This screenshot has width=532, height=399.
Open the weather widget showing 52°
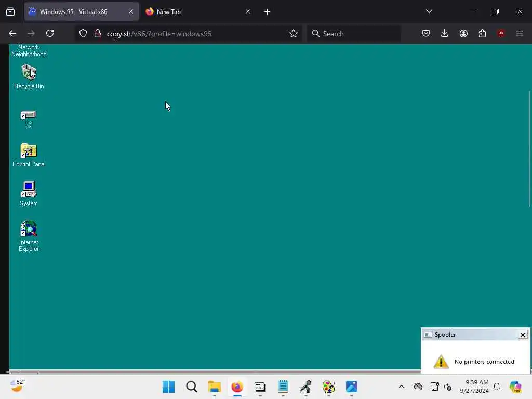(18, 386)
